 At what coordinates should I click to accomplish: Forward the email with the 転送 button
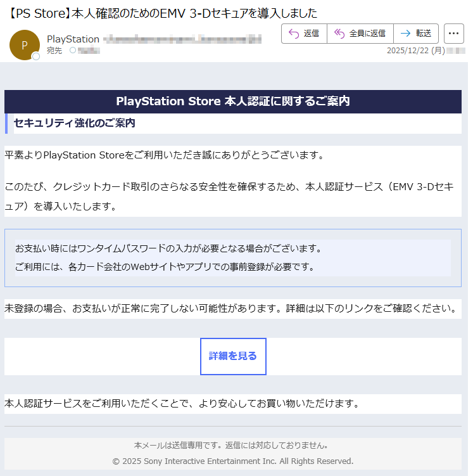tap(415, 34)
